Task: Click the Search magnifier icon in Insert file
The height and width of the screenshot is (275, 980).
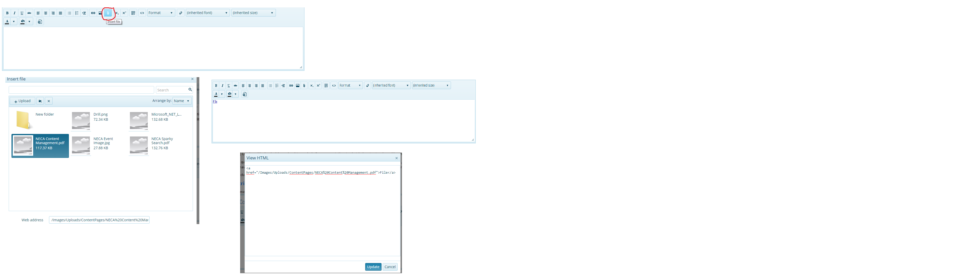Action: [190, 90]
